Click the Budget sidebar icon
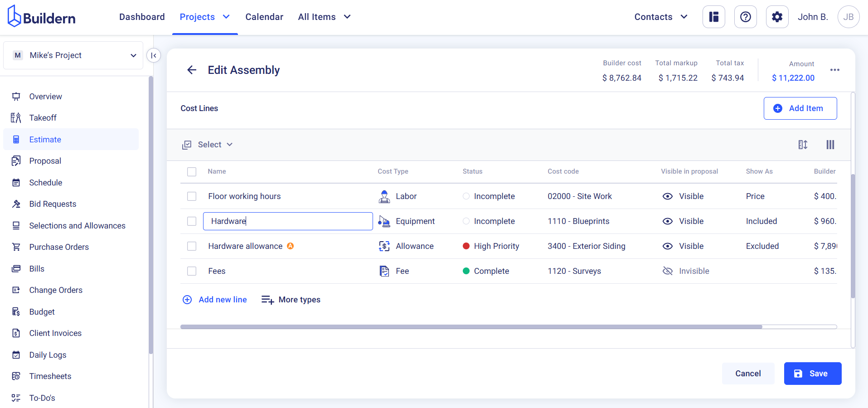 tap(16, 312)
